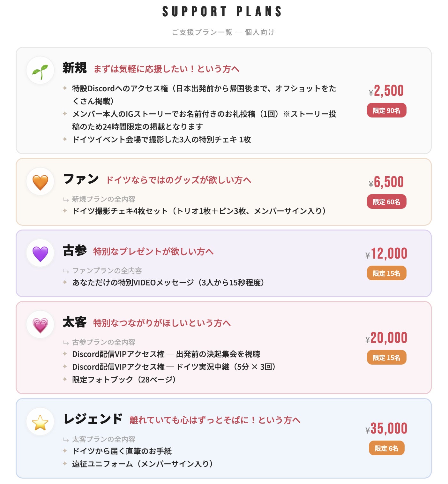Image resolution: width=448 pixels, height=484 pixels.
Task: Click the 限定フォトブック(28ページ) item
Action: point(124,380)
